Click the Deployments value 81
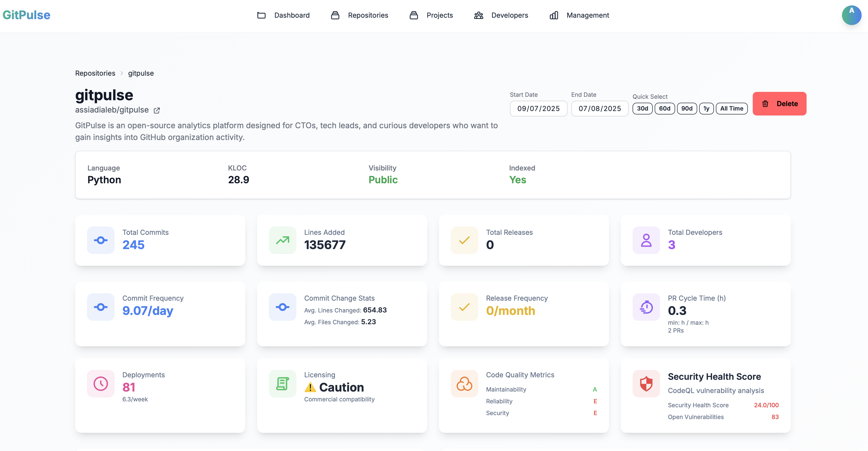Viewport: 868px width, 451px height. [129, 387]
